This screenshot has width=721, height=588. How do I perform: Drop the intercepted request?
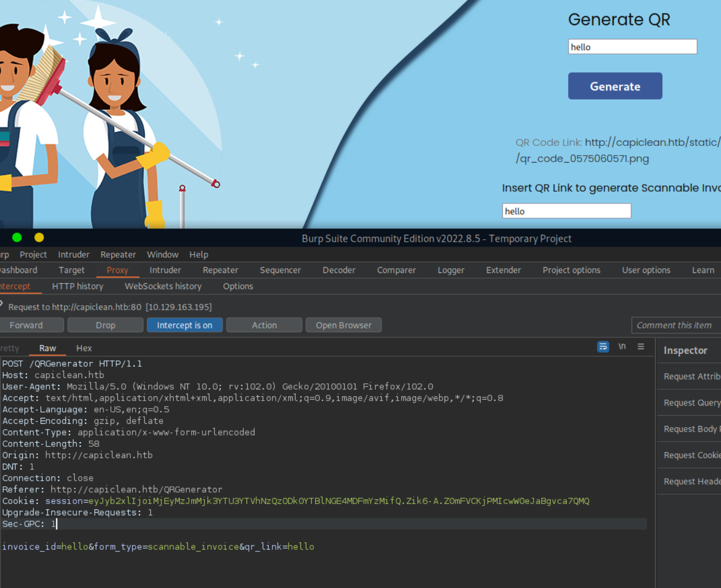(x=106, y=325)
